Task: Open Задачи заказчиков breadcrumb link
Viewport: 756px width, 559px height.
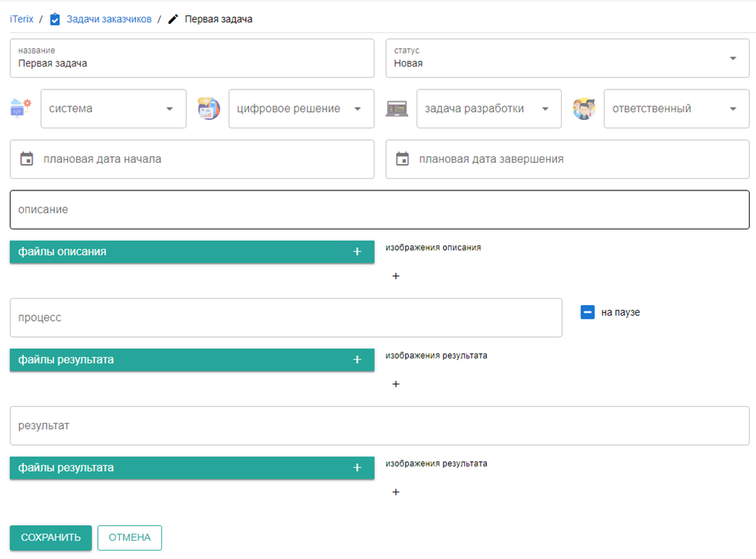Action: click(x=109, y=19)
